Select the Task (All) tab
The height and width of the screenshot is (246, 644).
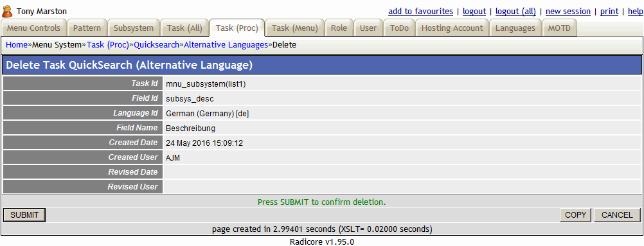(184, 28)
